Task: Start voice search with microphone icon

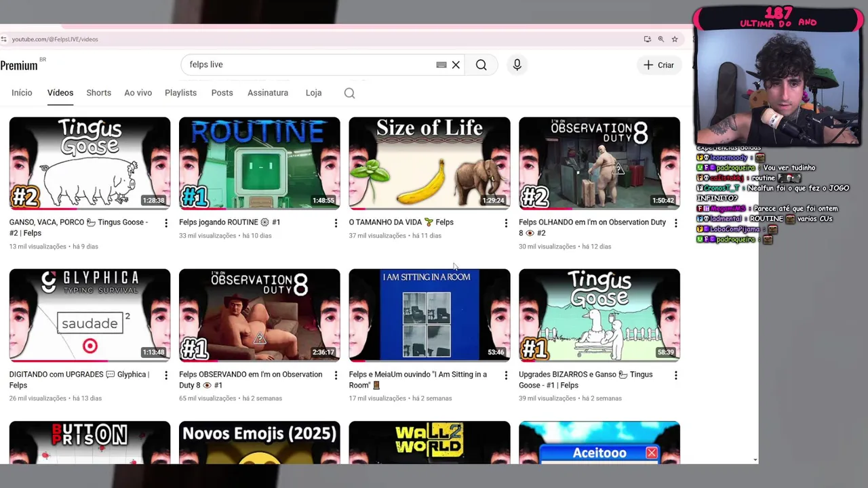Action: [517, 65]
